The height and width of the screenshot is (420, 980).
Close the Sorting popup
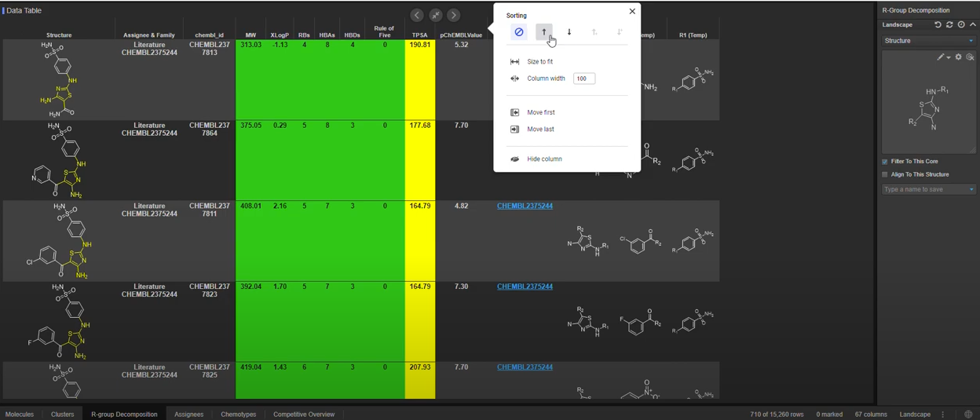click(632, 11)
